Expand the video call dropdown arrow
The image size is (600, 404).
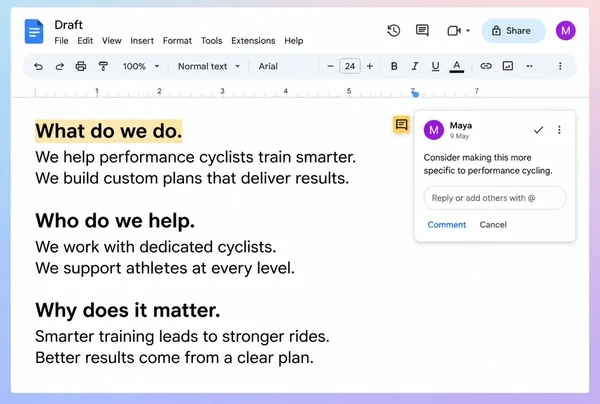click(468, 31)
